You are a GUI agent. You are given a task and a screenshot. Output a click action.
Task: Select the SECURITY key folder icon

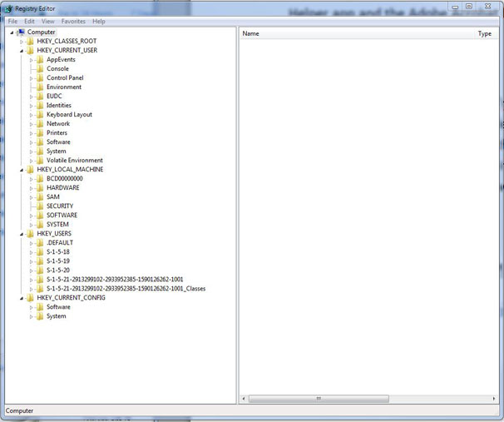40,206
